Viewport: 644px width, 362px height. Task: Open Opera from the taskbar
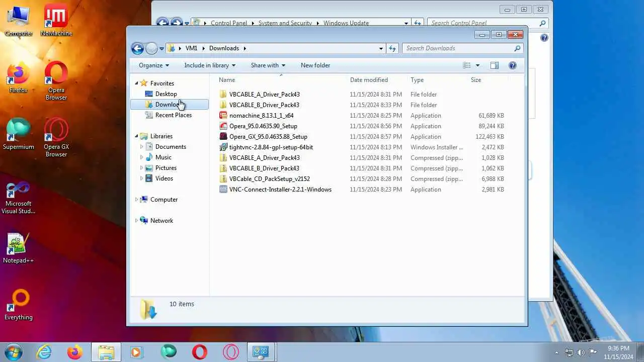click(x=200, y=352)
